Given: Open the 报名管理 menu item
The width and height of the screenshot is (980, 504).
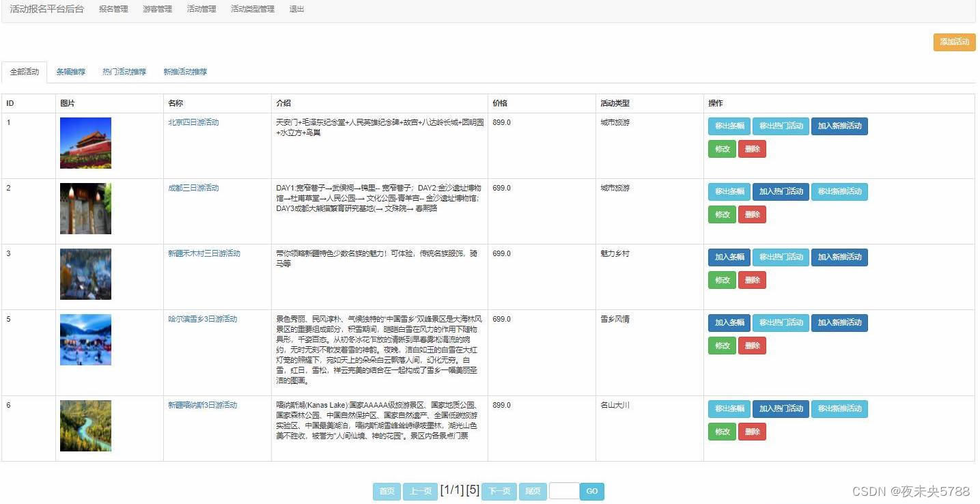Looking at the screenshot, I should tap(113, 10).
